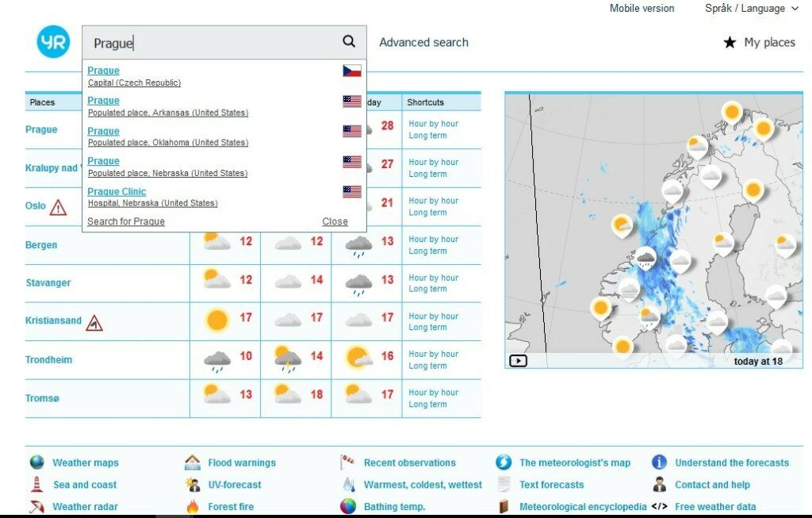Click the Kristiansand landslide warning icon
The image size is (812, 518).
pos(94,323)
